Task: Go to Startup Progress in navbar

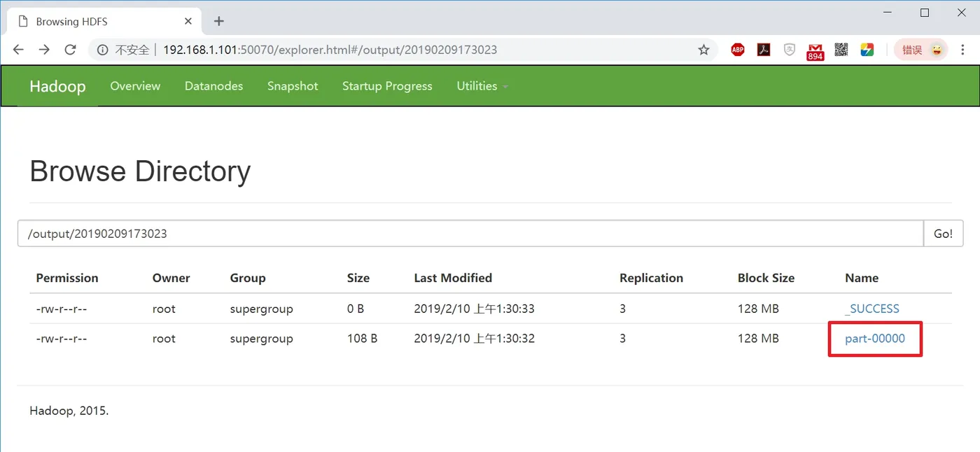Action: (387, 86)
